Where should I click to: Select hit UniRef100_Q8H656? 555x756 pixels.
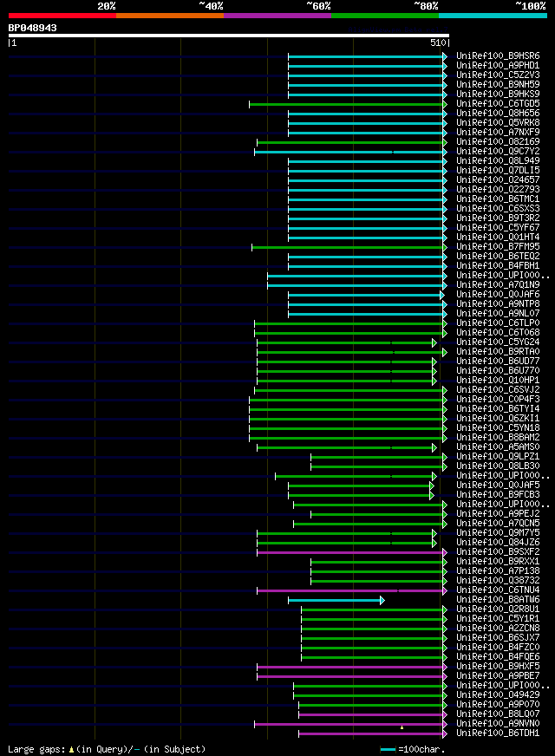click(x=498, y=114)
